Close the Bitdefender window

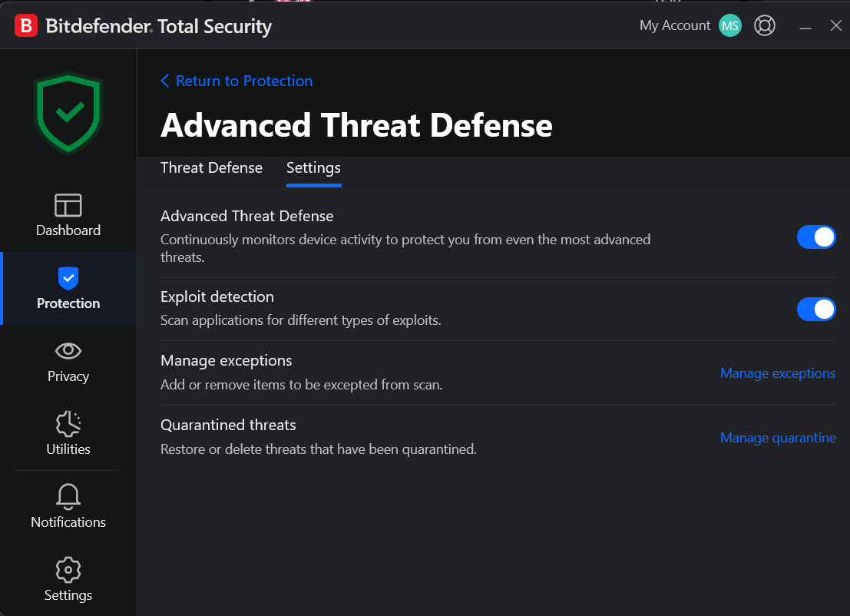pos(836,25)
